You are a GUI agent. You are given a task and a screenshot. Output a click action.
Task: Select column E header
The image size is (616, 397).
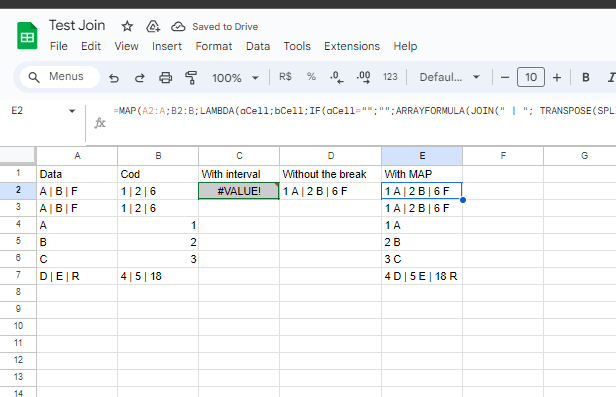pos(422,156)
